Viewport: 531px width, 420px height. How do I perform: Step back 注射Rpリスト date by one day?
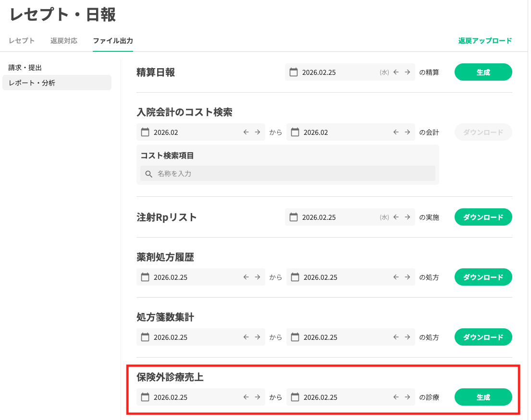[396, 217]
